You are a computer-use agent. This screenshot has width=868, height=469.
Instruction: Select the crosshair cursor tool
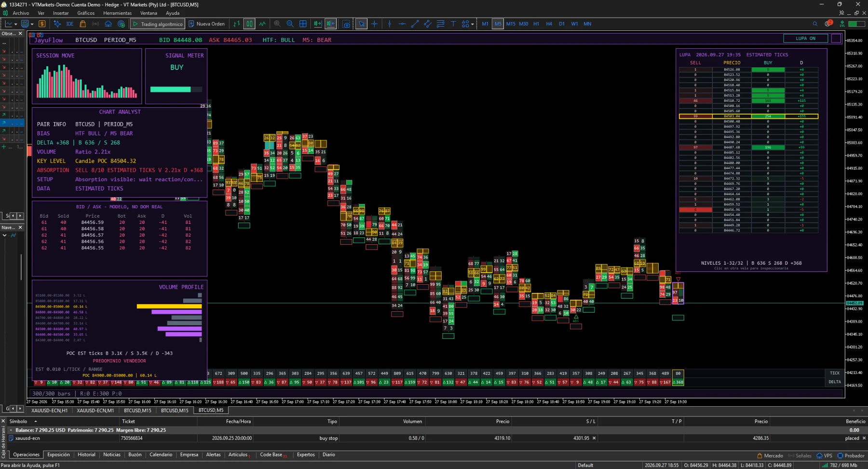click(x=374, y=24)
